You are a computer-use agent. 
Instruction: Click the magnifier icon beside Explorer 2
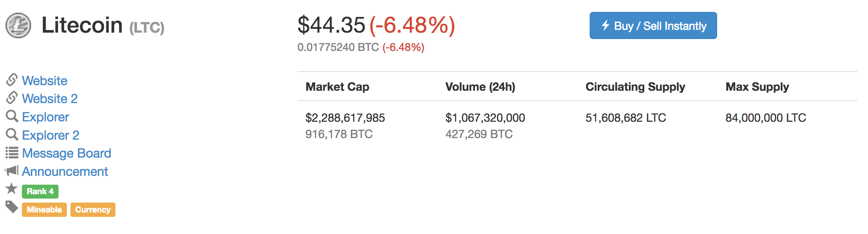tap(12, 135)
